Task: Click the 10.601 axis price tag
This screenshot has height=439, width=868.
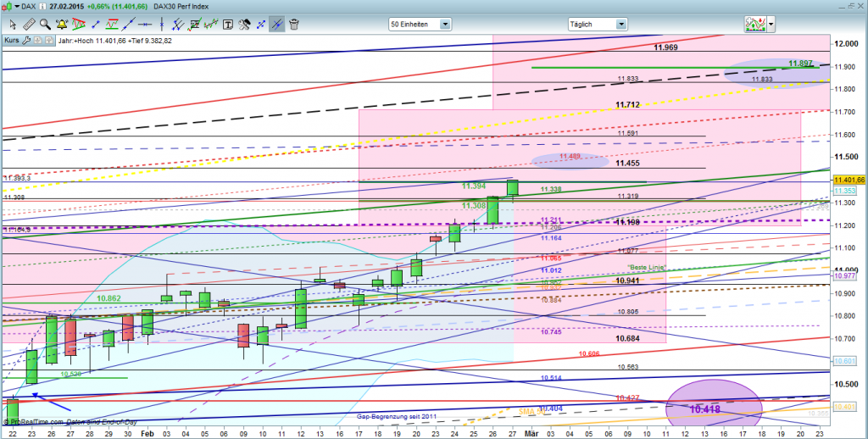Action: (x=843, y=362)
